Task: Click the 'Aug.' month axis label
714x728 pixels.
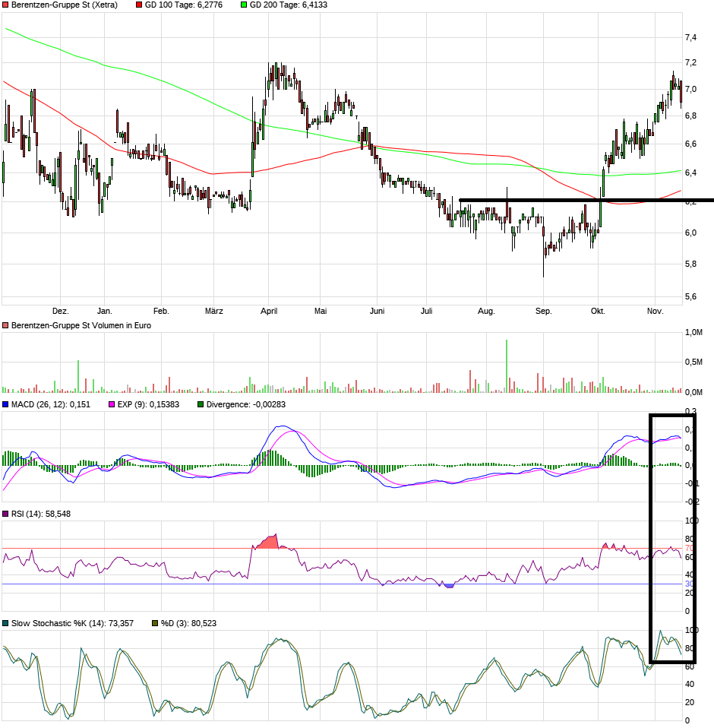Action: [486, 311]
